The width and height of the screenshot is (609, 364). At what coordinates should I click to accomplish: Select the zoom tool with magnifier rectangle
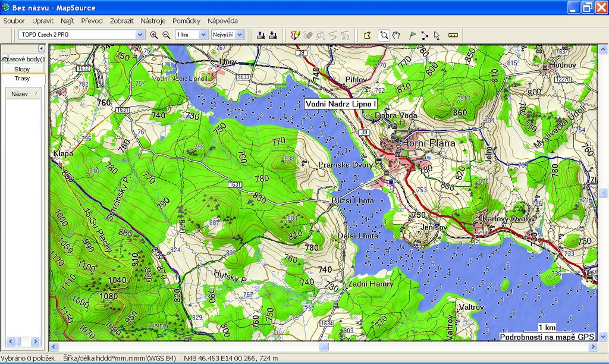tap(384, 35)
